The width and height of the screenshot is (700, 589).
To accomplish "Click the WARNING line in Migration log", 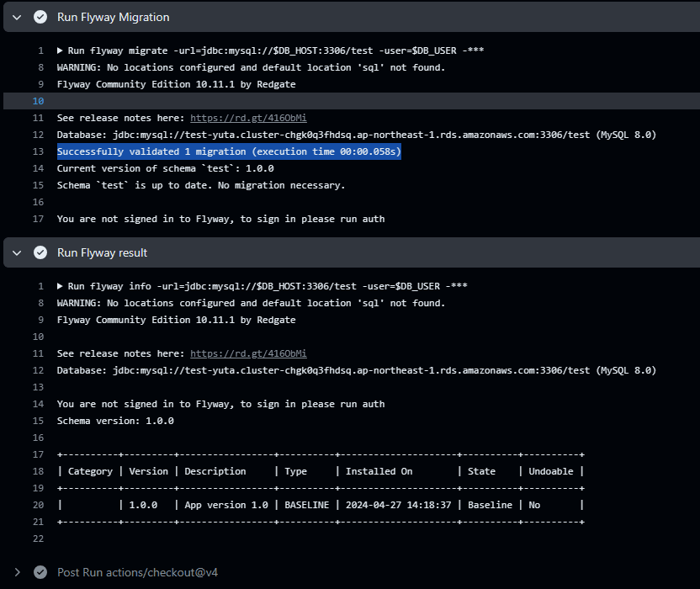I will (251, 67).
